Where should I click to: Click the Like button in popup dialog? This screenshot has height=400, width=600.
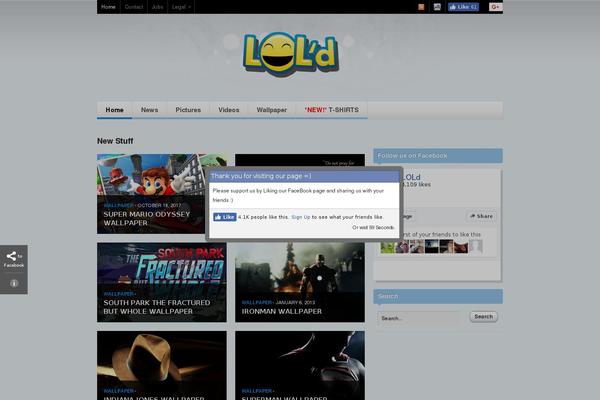point(225,217)
